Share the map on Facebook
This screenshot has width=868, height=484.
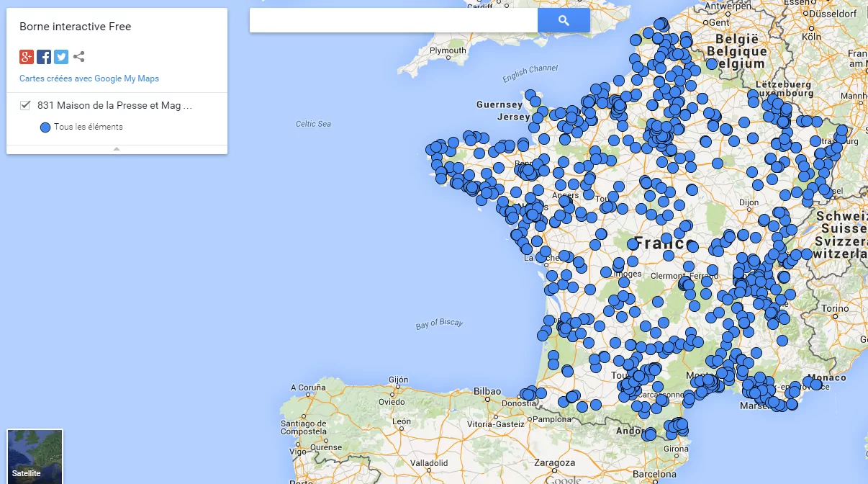pos(44,57)
